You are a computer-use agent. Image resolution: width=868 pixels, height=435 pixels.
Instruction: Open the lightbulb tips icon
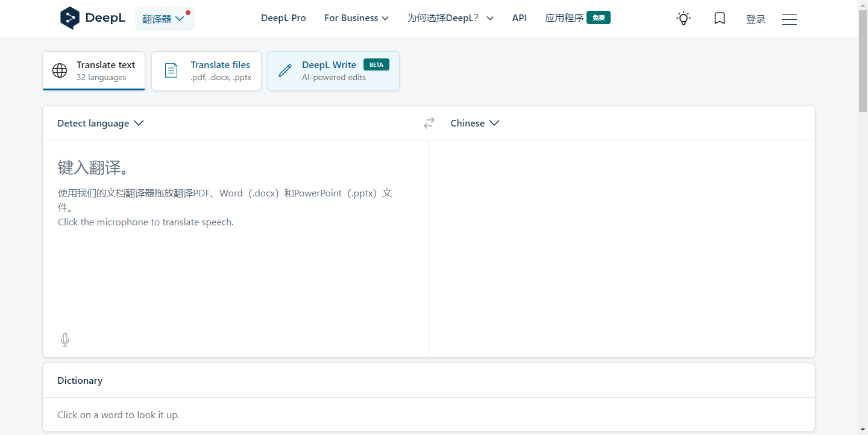click(683, 19)
